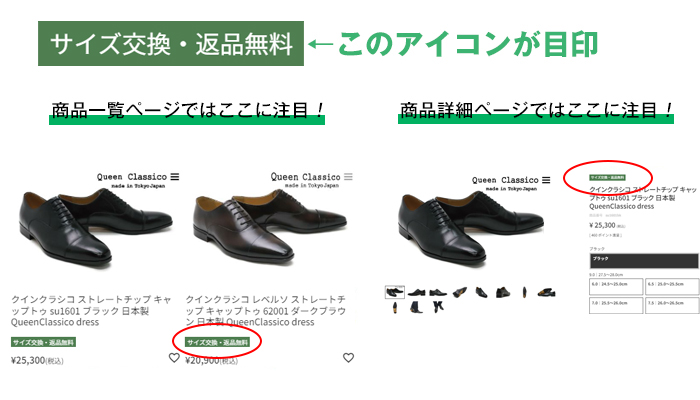Screen dimensions: 700x400
Task: Open the レベルソ 62001 ダークブラウン product title link
Action: [266, 311]
